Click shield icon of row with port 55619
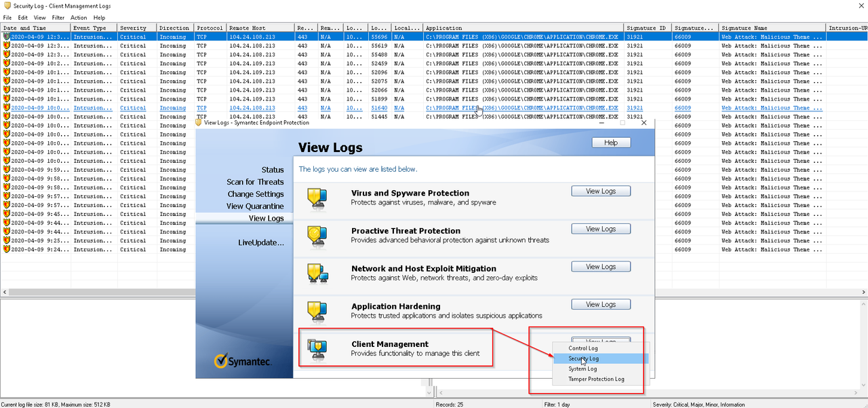Viewport: 868px width, 408px height. point(7,45)
